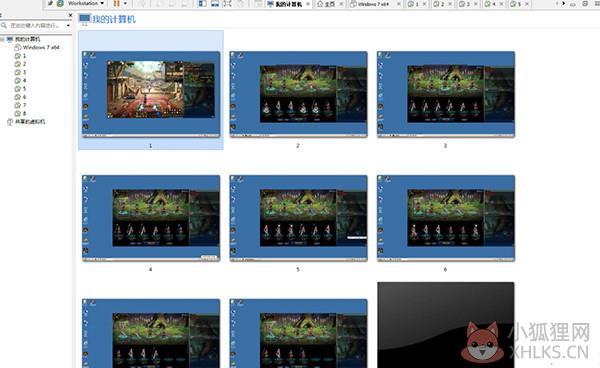The width and height of the screenshot is (600, 368).
Task: Select virtual machine 8 in the library tree
Action: pos(24,113)
